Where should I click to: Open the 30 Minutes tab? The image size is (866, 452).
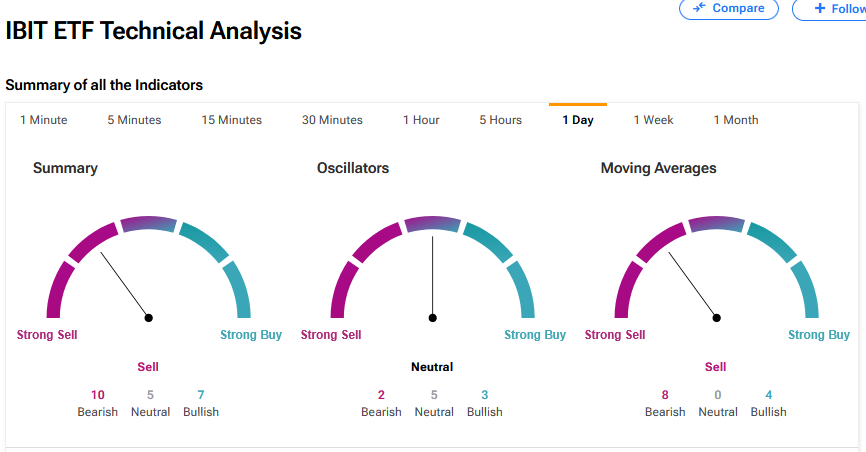[332, 120]
